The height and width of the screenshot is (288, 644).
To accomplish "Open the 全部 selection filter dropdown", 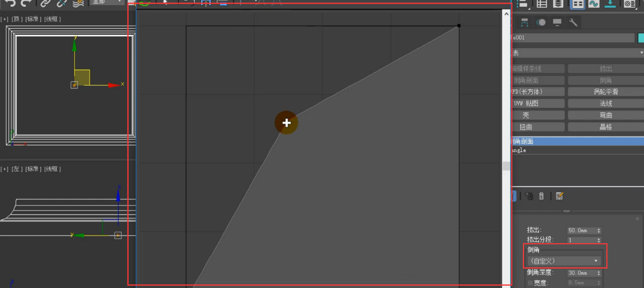I will [107, 2].
